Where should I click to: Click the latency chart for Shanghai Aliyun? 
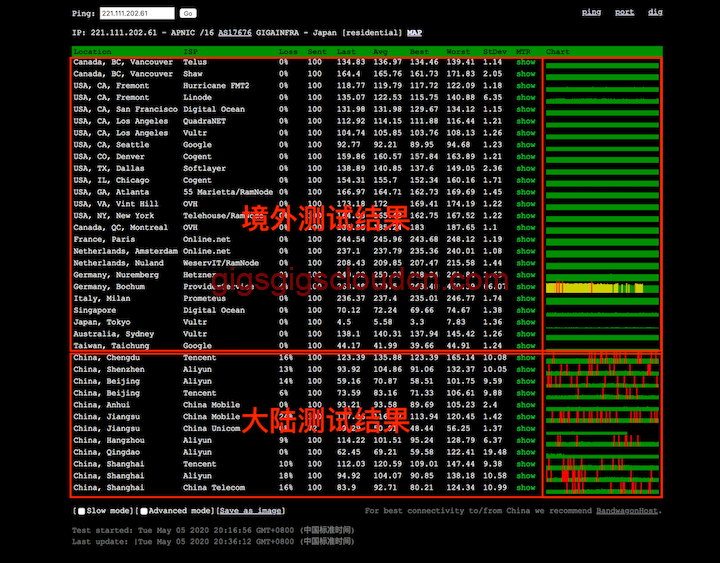[602, 476]
